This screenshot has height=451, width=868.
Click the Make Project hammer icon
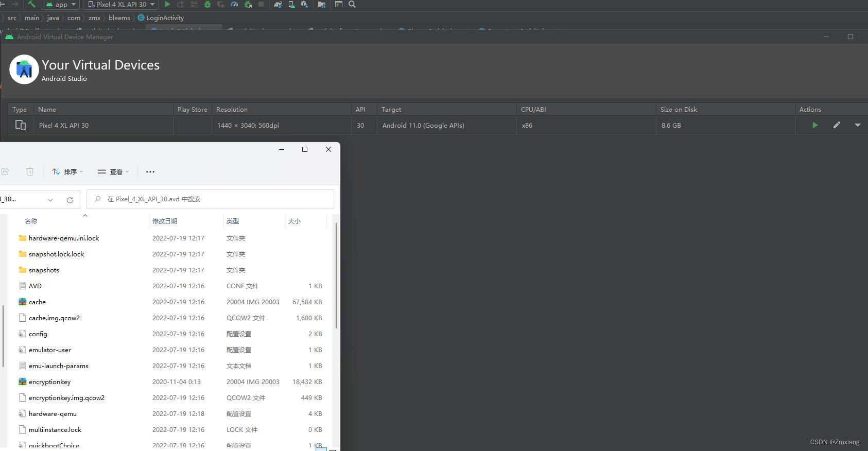pos(32,4)
